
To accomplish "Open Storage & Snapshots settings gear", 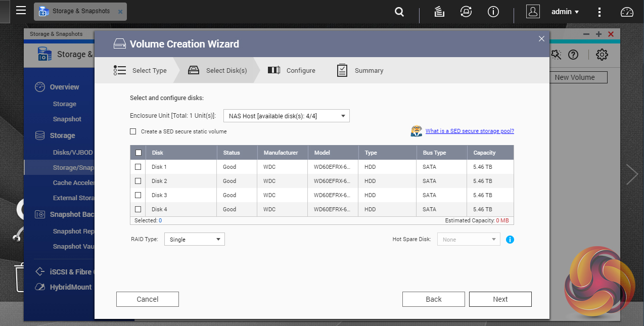I will (x=602, y=55).
